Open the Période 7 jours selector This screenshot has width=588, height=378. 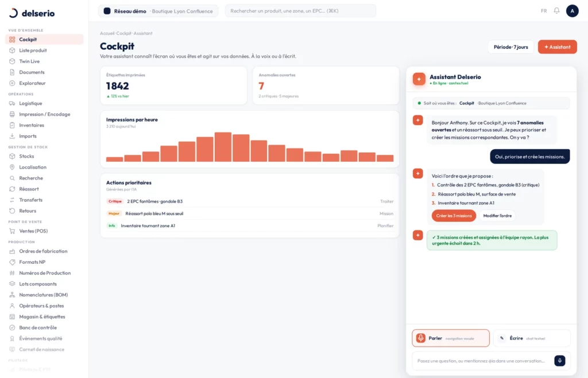[x=510, y=47]
